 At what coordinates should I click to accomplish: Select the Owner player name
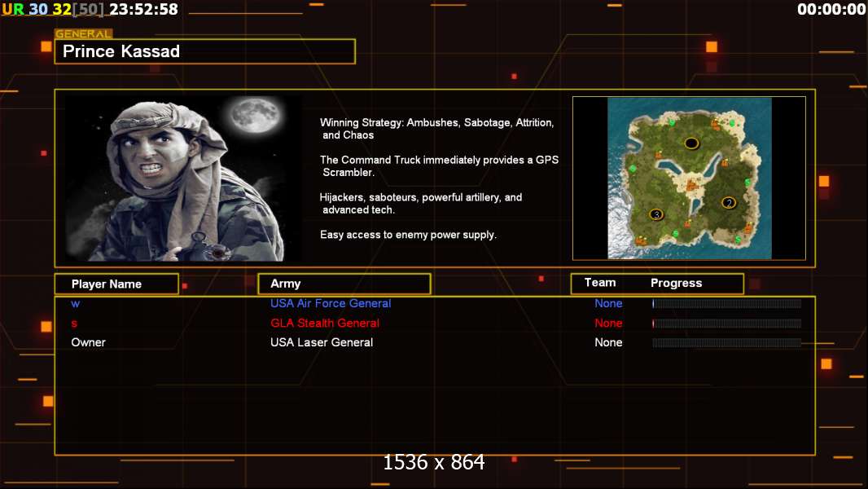pos(88,342)
